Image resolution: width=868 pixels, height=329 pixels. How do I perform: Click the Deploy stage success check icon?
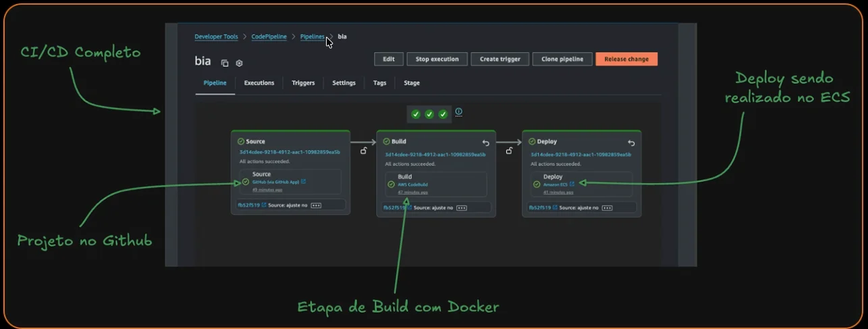point(533,141)
